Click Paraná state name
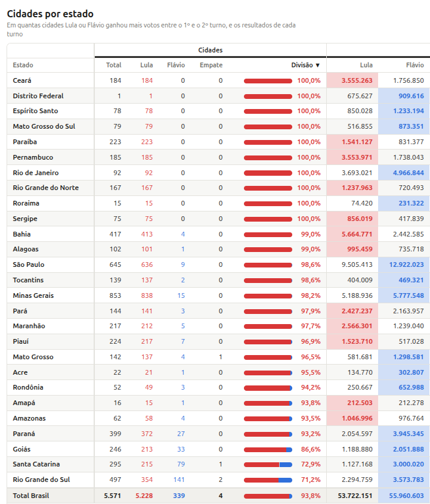Image resolution: width=430 pixels, height=504 pixels. tap(24, 434)
